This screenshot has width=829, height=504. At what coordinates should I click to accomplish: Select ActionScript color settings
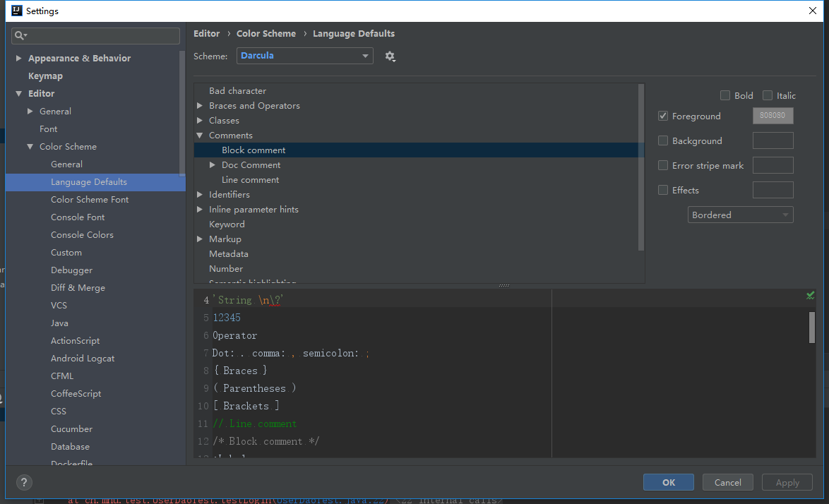pyautogui.click(x=75, y=341)
